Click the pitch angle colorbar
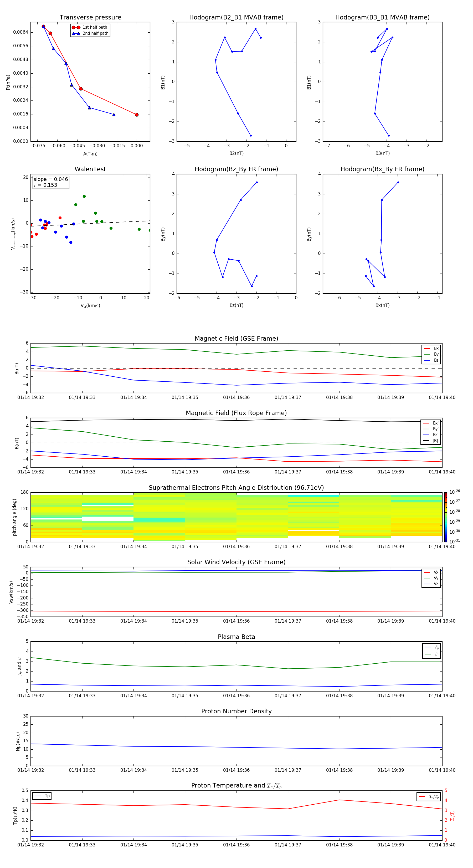The image size is (473, 868). pos(446,517)
